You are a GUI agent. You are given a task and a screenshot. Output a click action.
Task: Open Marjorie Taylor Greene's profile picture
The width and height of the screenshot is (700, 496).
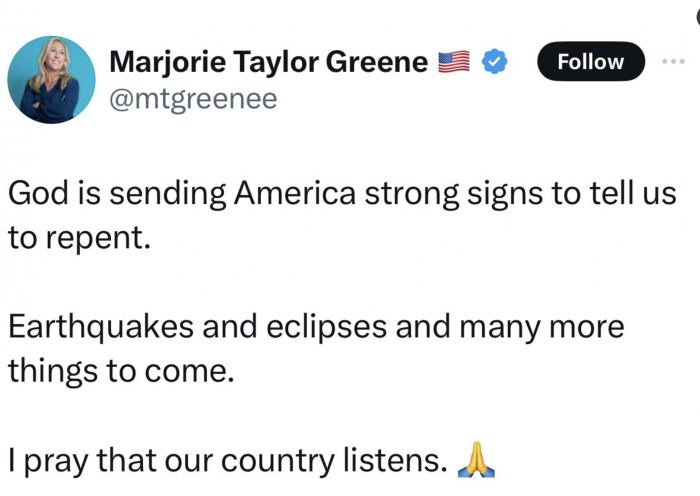[x=51, y=80]
